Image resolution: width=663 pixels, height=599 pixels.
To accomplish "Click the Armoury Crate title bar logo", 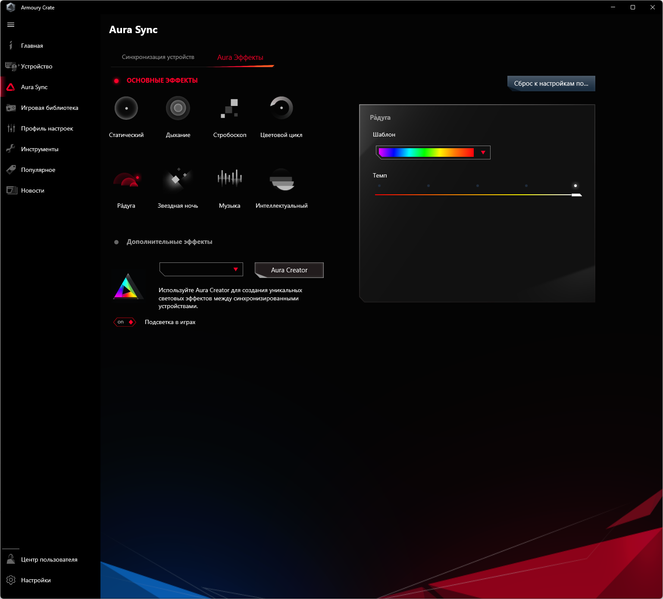I will point(11,7).
